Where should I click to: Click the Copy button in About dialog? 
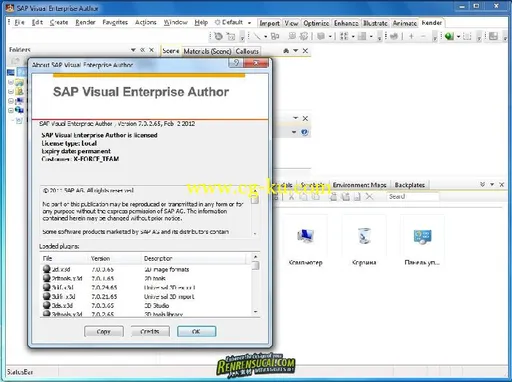click(x=104, y=331)
